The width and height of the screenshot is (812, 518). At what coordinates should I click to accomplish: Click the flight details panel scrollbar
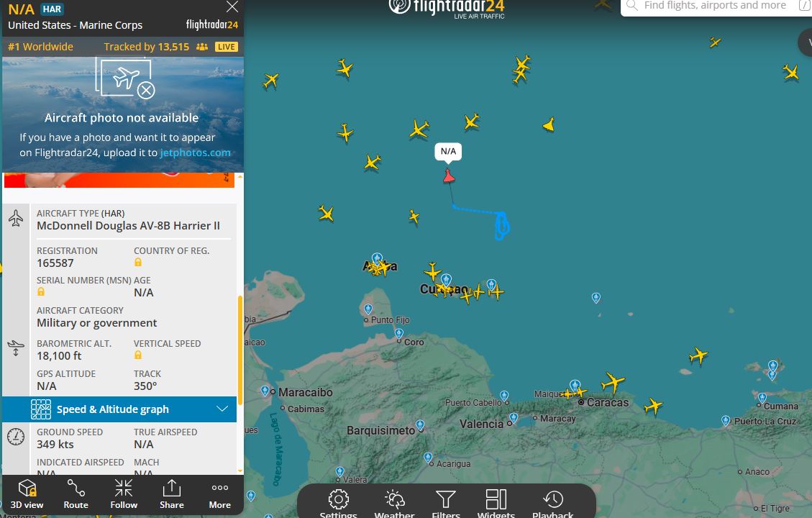pos(240,350)
